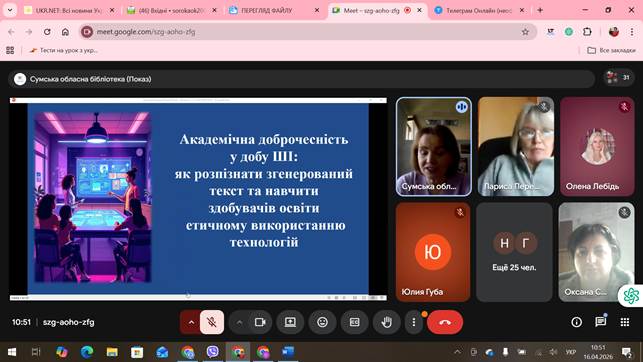Open more options three-dot menu
This screenshot has height=362, width=643.
click(x=414, y=322)
